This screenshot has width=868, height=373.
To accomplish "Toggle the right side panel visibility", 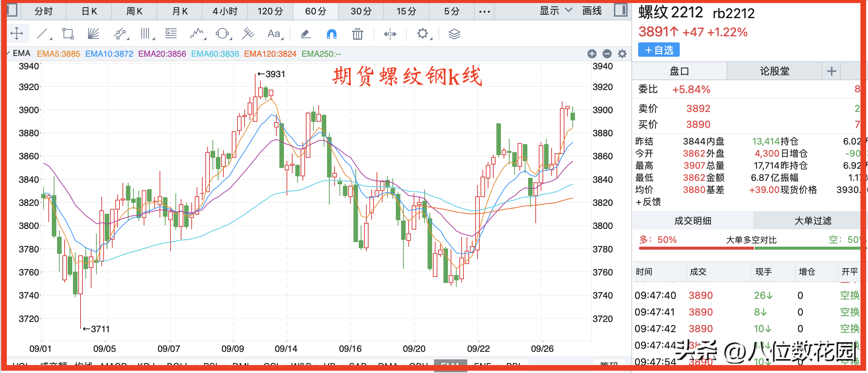I will [x=620, y=10].
